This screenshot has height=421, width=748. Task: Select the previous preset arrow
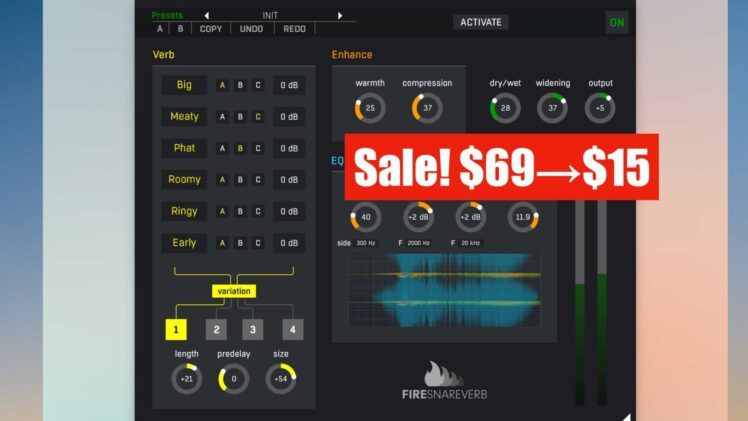[x=207, y=16]
